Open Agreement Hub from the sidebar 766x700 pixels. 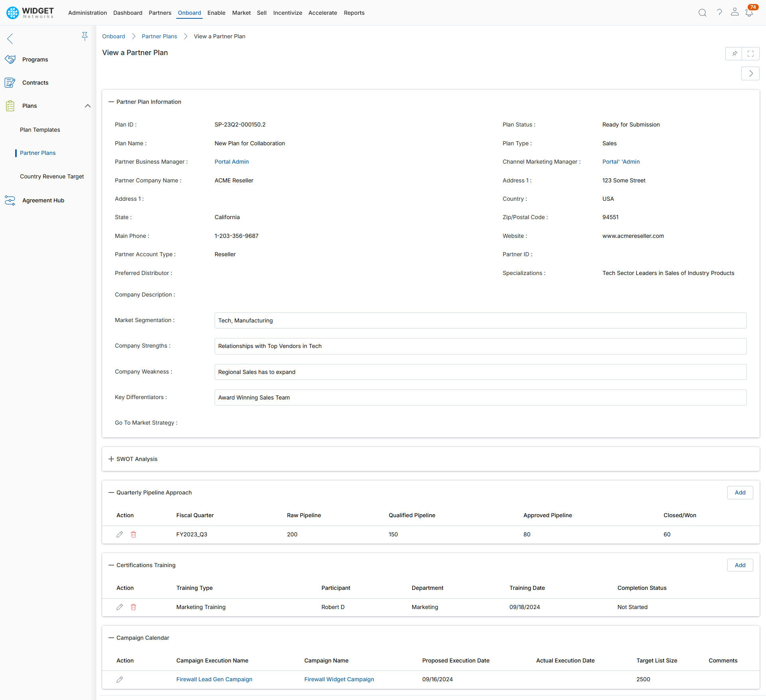coord(43,200)
